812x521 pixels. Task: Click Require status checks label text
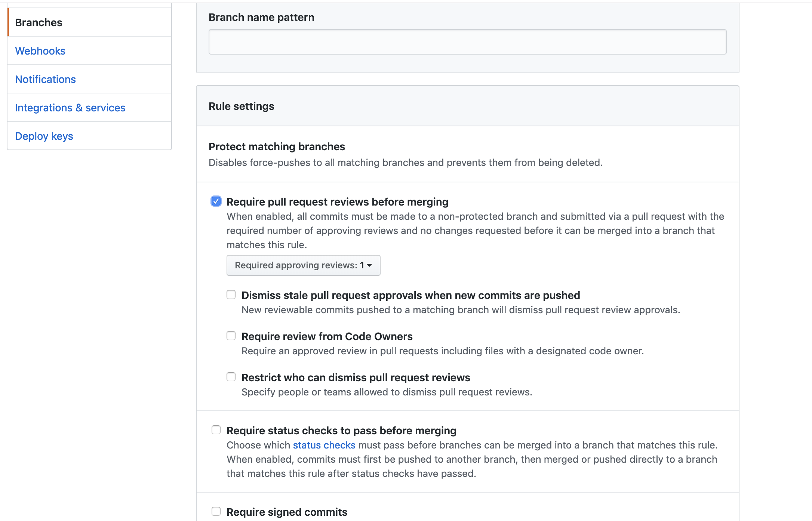[x=341, y=431]
